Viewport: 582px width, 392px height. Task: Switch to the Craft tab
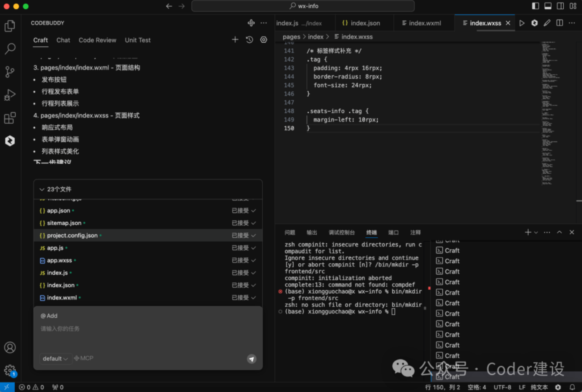pyautogui.click(x=41, y=40)
